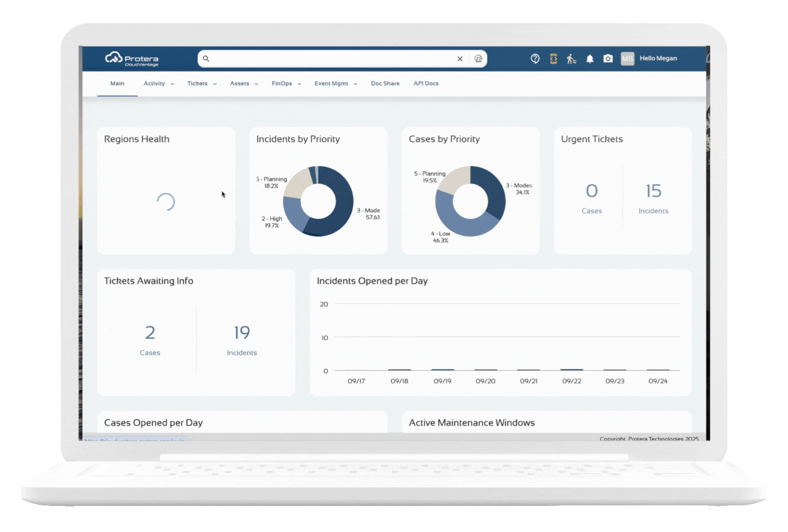Expand the Activity dropdown menu

click(x=159, y=84)
